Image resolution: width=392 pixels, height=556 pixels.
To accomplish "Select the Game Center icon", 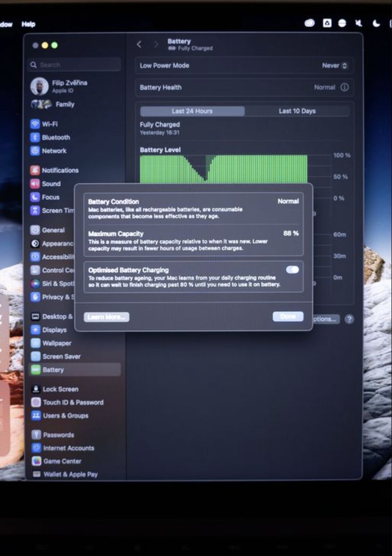I will click(x=37, y=461).
